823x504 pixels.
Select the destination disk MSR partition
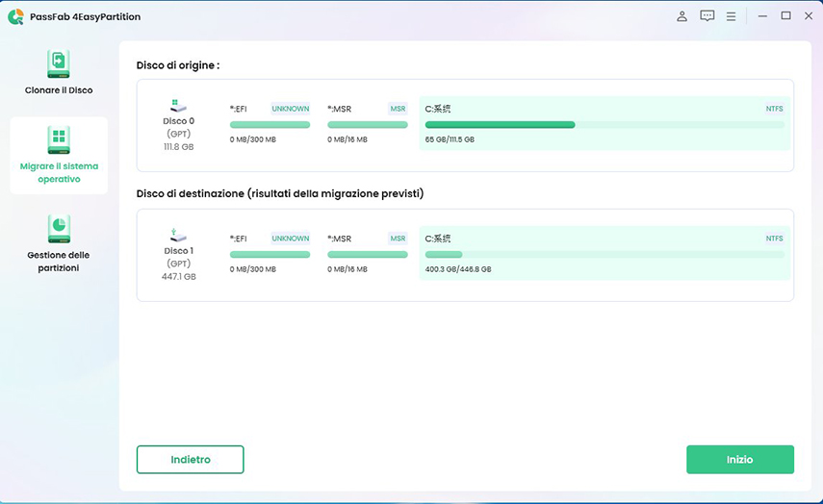[x=368, y=253]
